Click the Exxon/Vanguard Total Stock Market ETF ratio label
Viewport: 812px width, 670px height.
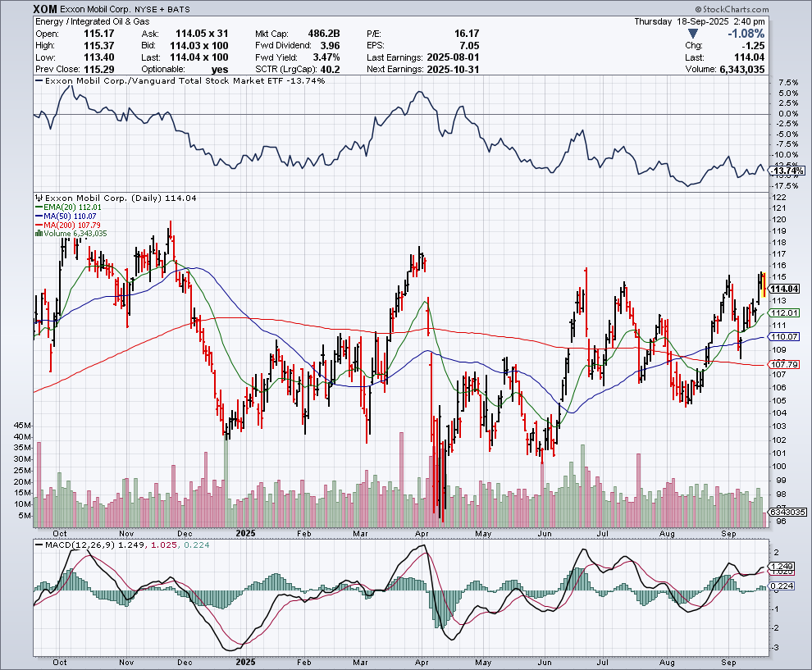(x=185, y=80)
